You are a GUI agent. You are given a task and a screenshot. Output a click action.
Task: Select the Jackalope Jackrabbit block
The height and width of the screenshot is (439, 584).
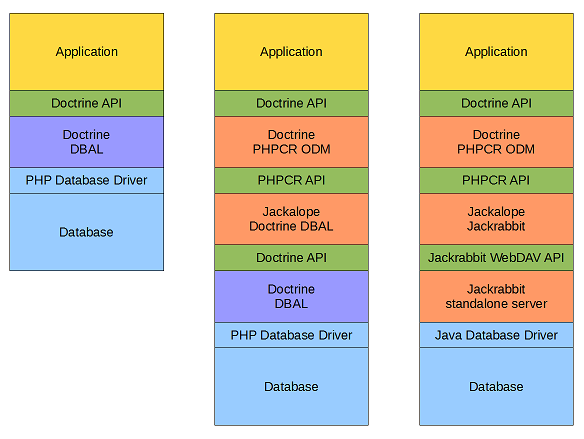tap(496, 219)
